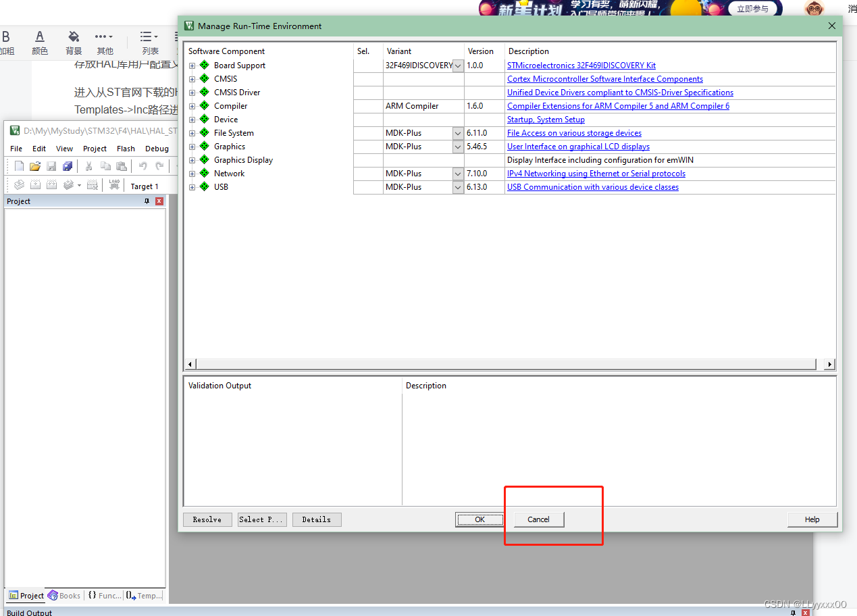Click the pin icon on Project panel header
Image resolution: width=857 pixels, height=616 pixels.
[147, 201]
